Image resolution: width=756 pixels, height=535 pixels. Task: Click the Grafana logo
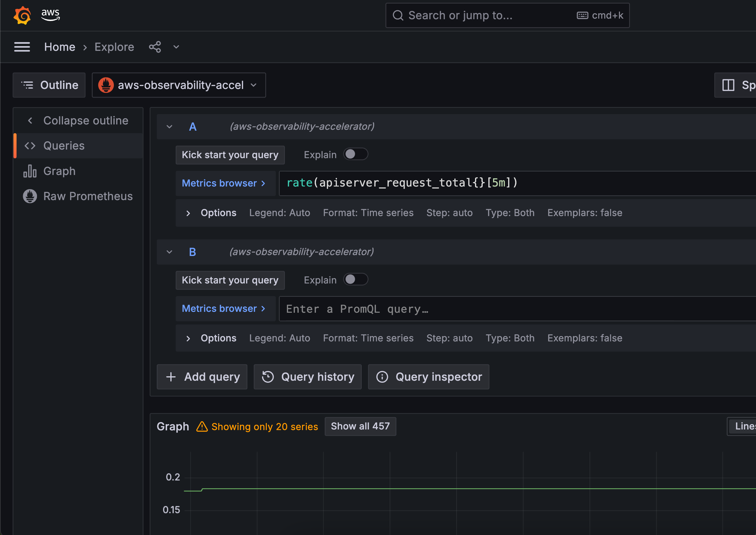click(22, 15)
